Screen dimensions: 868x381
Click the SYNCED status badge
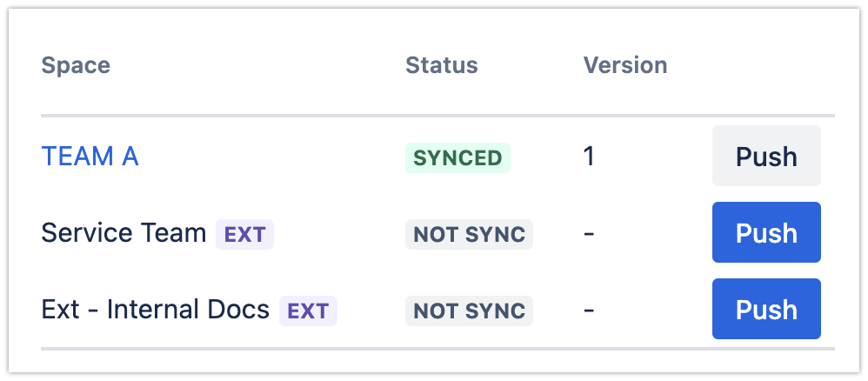point(457,157)
